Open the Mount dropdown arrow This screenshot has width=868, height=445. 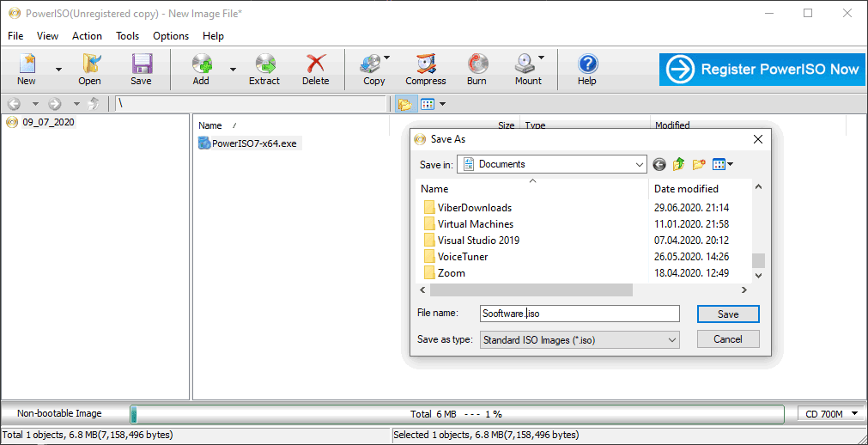[542, 57]
